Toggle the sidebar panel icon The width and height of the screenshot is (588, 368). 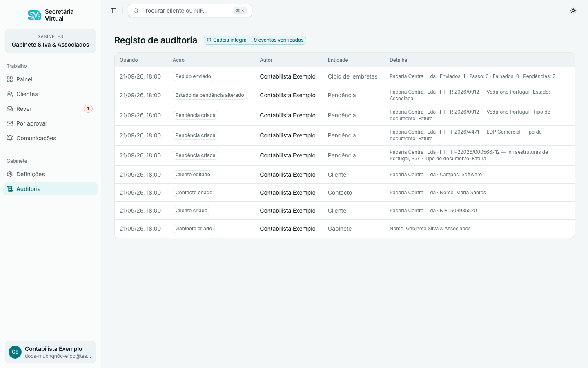tap(114, 11)
